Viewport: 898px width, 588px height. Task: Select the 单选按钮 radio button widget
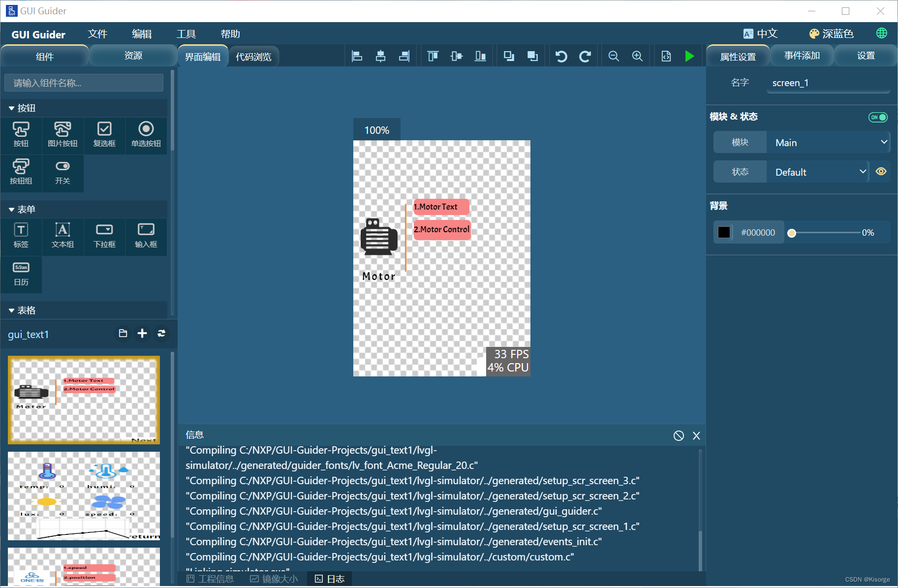[x=146, y=135]
